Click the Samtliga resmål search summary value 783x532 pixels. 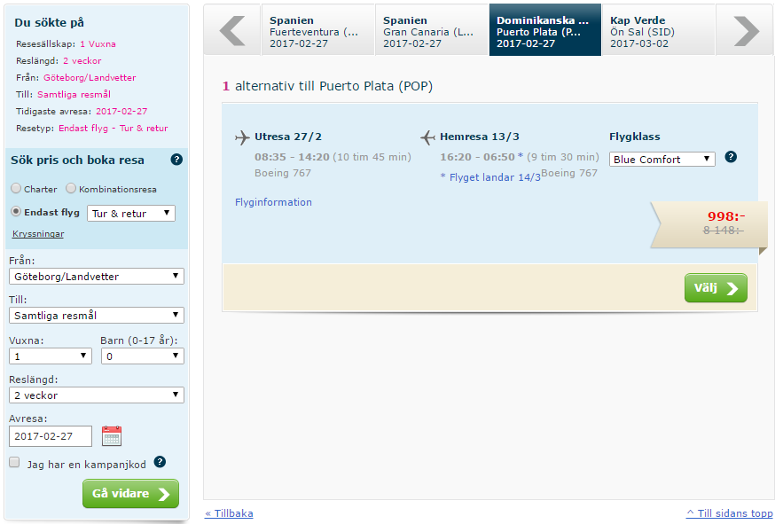pyautogui.click(x=74, y=94)
